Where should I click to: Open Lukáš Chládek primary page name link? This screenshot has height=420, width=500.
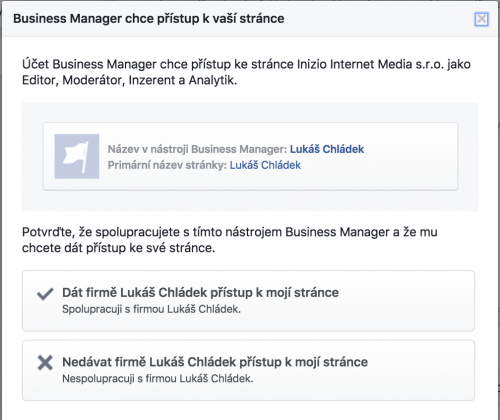pos(265,165)
